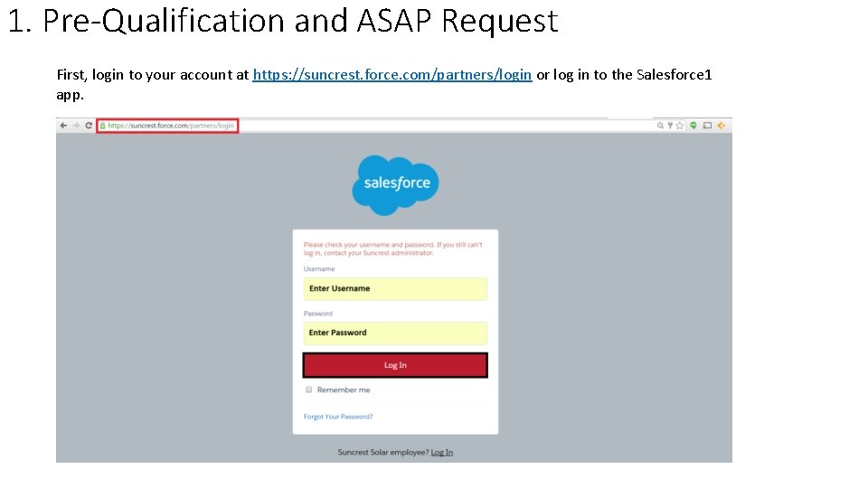Click the orange diamond extension icon
The image size is (868, 488).
pyautogui.click(x=722, y=126)
